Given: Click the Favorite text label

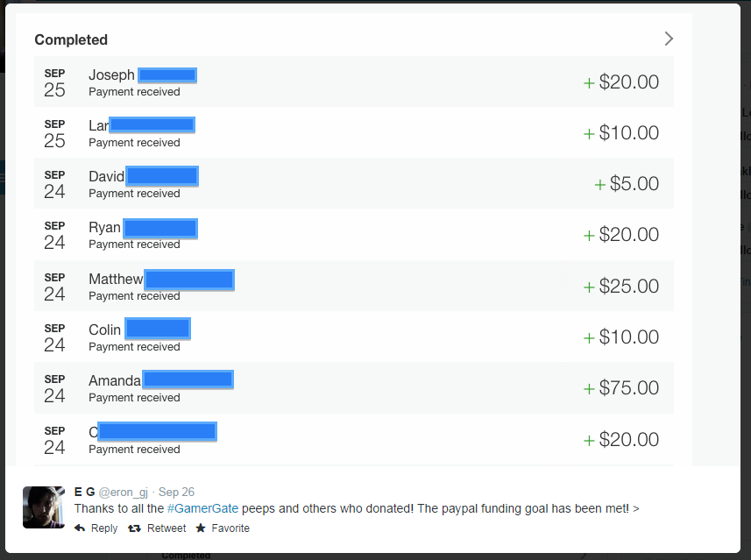Looking at the screenshot, I should tap(230, 528).
